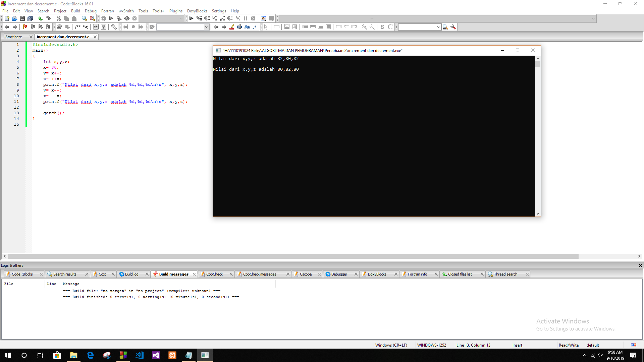Click the Run program play icon

[111, 18]
